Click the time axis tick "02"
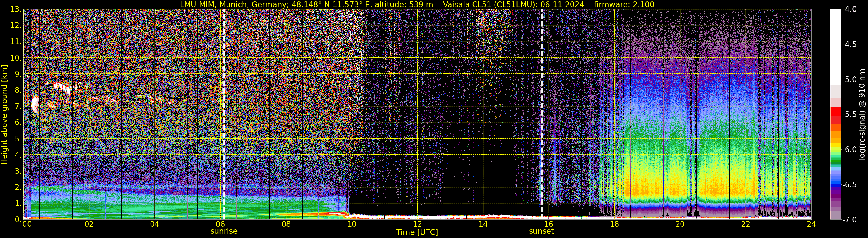Image resolution: width=868 pixels, height=238 pixels. coord(89,224)
